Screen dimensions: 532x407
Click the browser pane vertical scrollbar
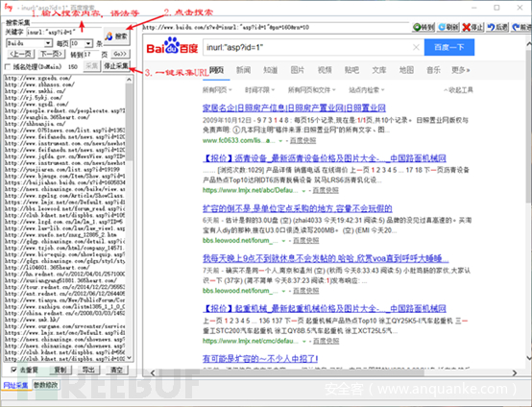[x=528, y=200]
